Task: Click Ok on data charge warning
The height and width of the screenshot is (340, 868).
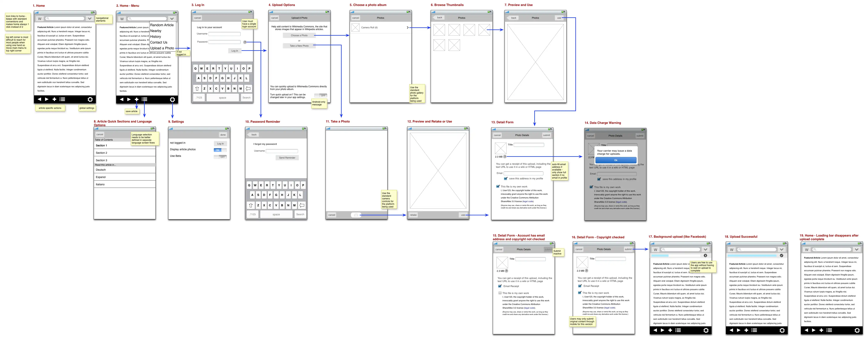Action: tap(616, 160)
